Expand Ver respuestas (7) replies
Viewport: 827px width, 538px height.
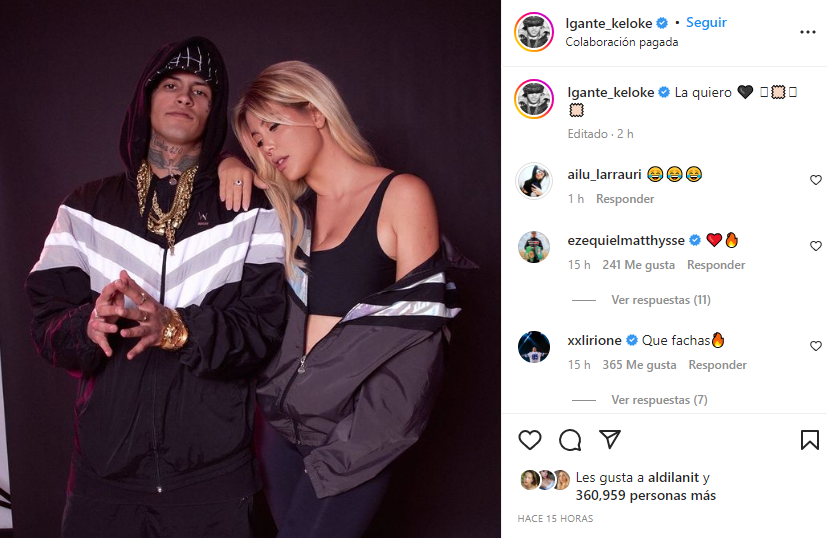click(659, 400)
